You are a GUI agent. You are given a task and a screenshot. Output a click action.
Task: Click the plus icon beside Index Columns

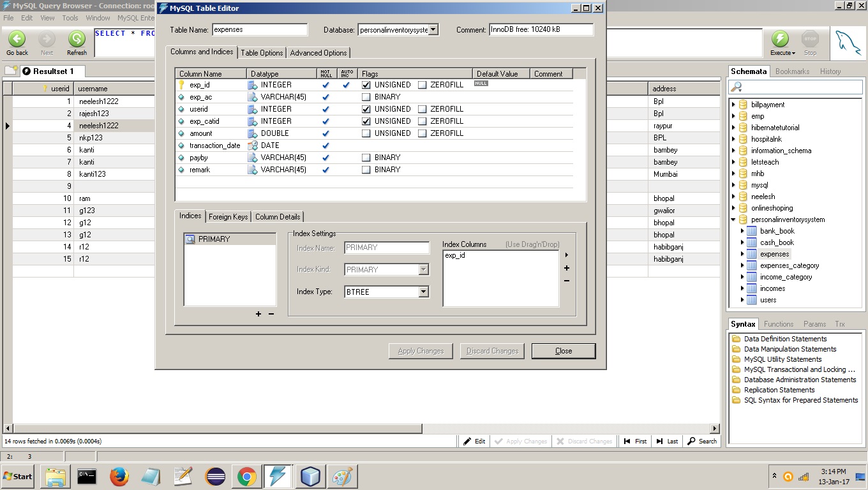point(567,268)
